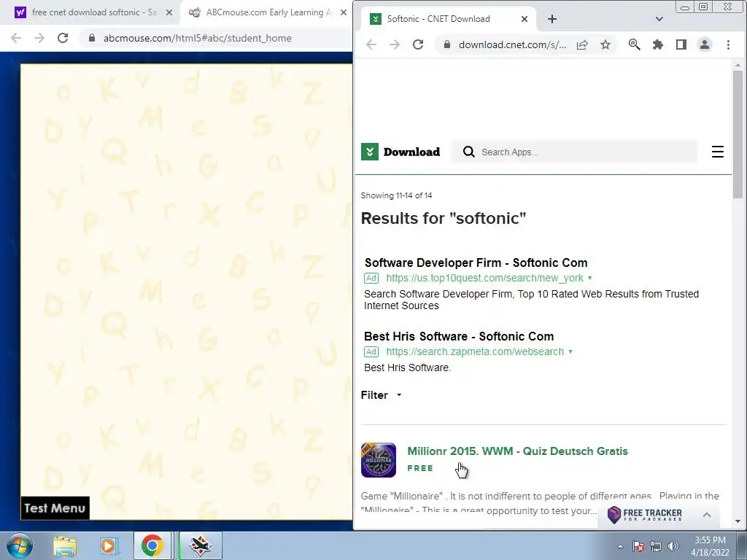
Task: Expand the Free Tracker for Packages banner chevron
Action: pyautogui.click(x=707, y=515)
